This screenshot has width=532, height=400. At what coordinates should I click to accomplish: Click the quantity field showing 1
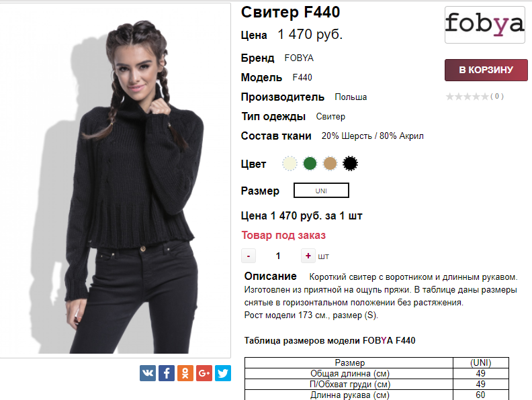coord(278,256)
